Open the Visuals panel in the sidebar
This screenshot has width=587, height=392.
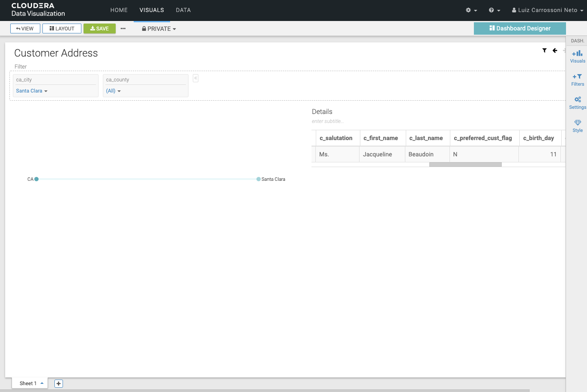(577, 56)
